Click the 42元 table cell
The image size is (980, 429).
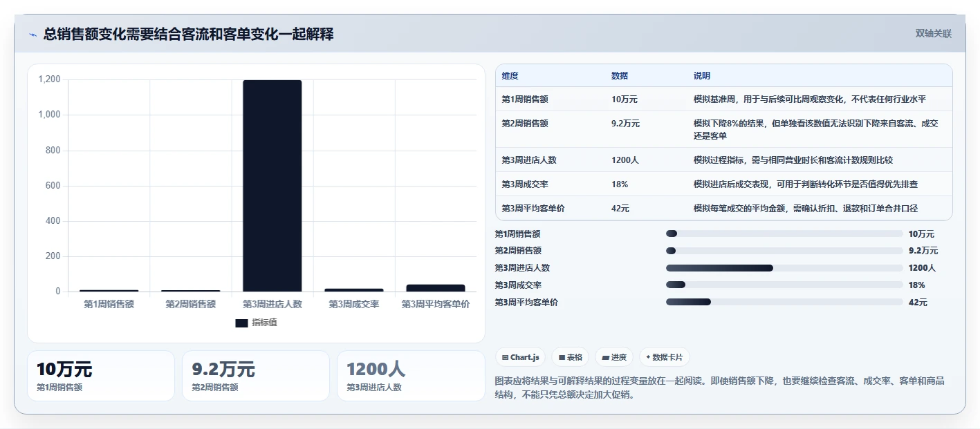point(621,209)
